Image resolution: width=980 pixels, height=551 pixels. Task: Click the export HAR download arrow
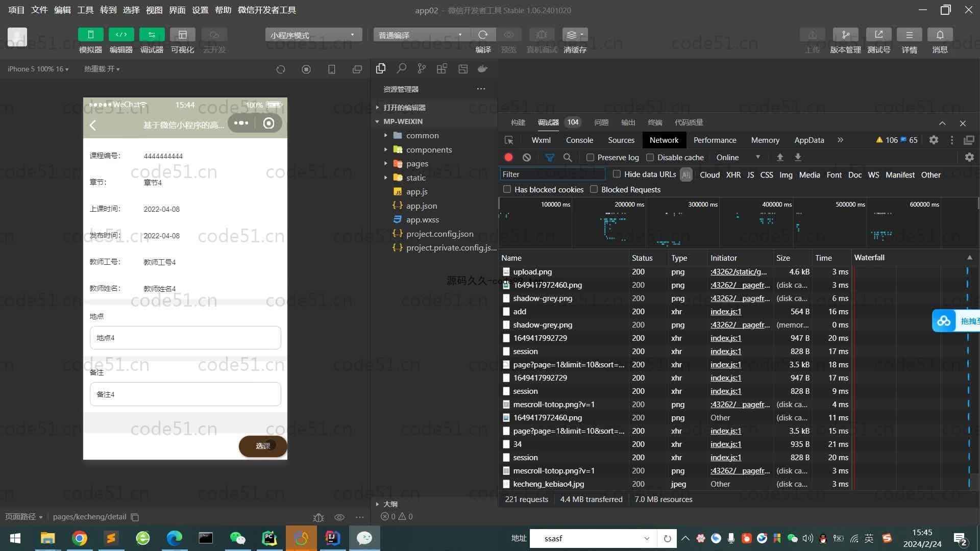click(798, 158)
